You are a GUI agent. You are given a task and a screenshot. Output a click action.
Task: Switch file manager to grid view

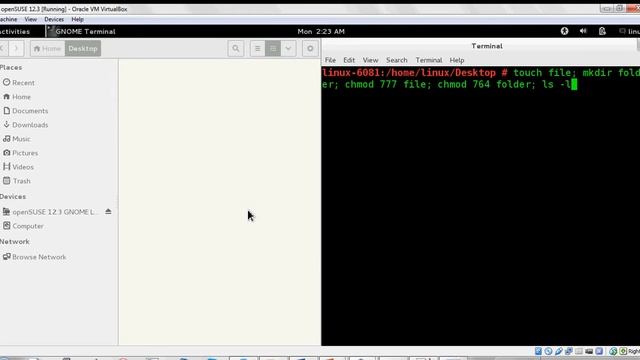point(273,49)
